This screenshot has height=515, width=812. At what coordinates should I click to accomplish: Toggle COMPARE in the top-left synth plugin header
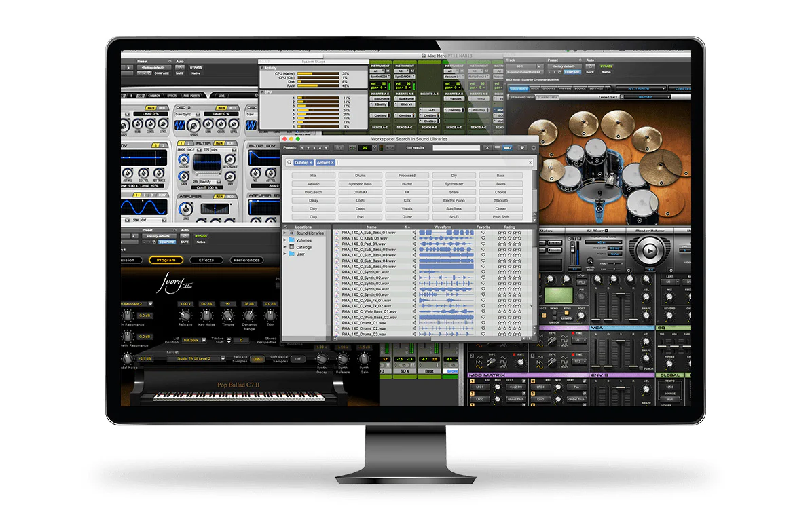pos(162,73)
